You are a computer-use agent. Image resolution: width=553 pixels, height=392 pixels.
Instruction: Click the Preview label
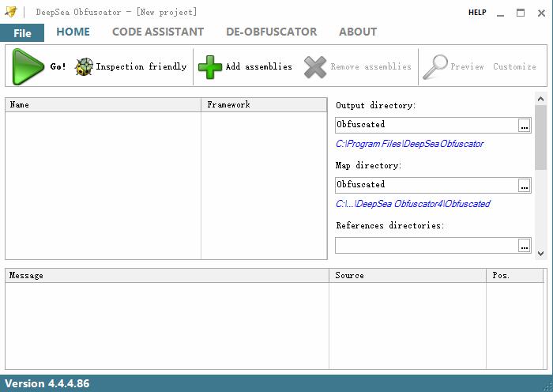(467, 66)
